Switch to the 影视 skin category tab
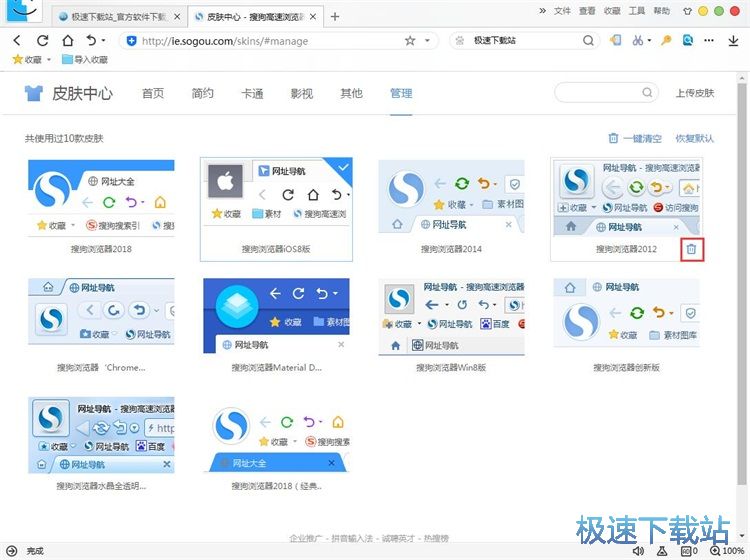Screen dimensions: 750x560 (302, 94)
